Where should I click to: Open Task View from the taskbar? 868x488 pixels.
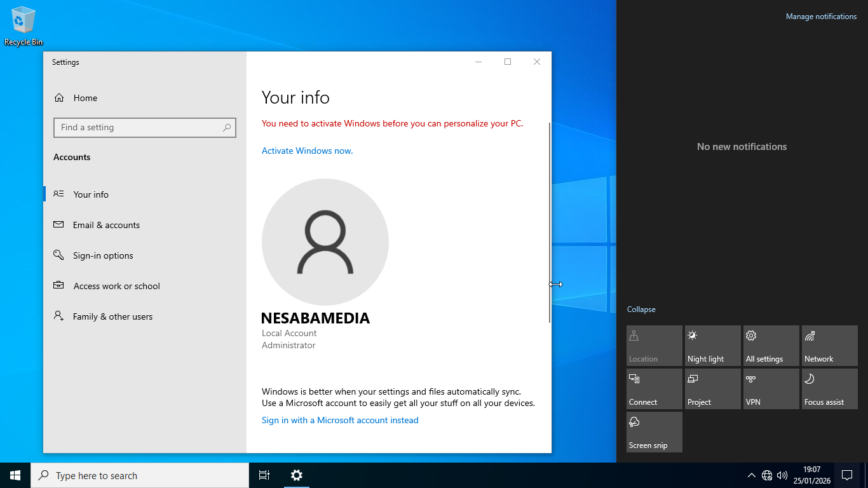click(x=264, y=475)
